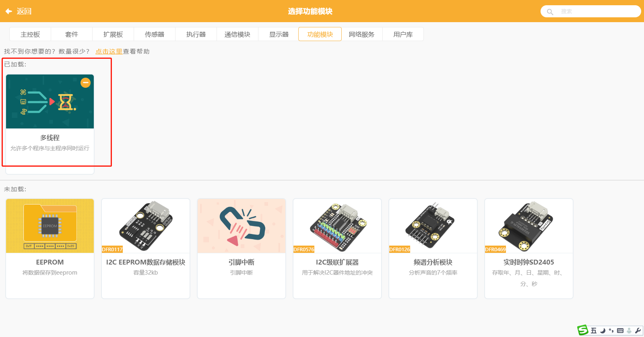This screenshot has width=644, height=337.
Task: Switch to the 套件 tab
Action: click(72, 34)
